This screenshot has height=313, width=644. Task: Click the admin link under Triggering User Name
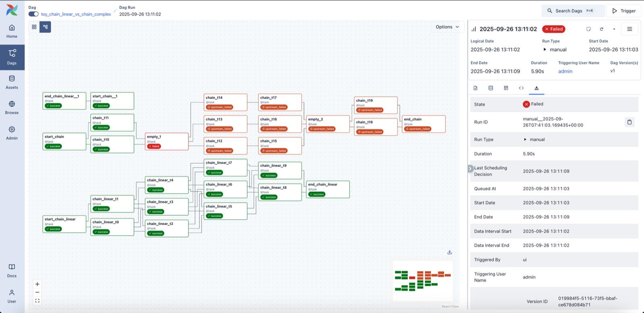[565, 71]
